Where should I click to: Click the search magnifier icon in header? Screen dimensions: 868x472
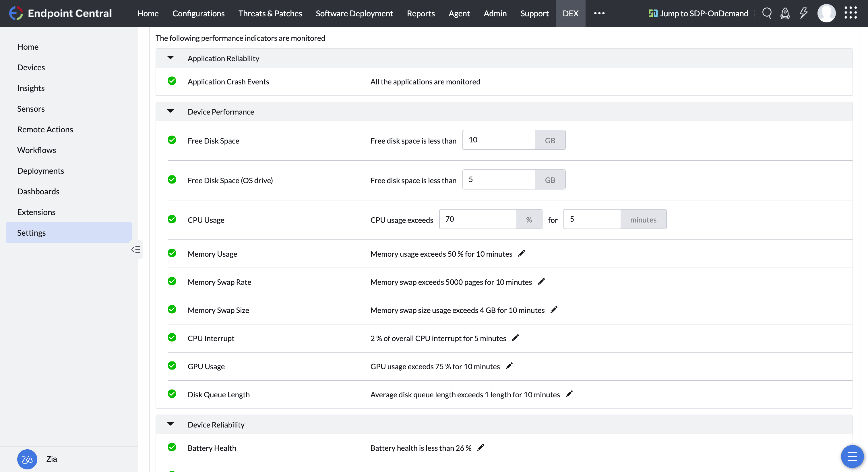pos(767,13)
